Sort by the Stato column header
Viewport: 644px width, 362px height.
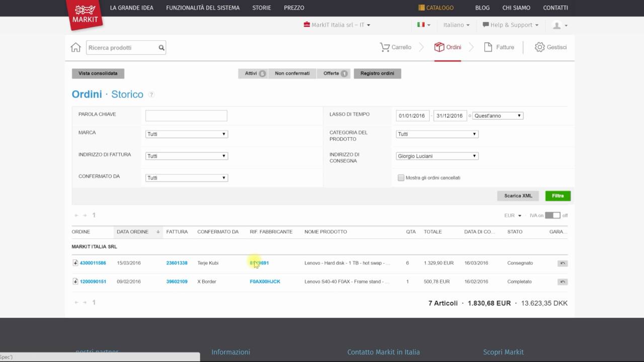515,232
